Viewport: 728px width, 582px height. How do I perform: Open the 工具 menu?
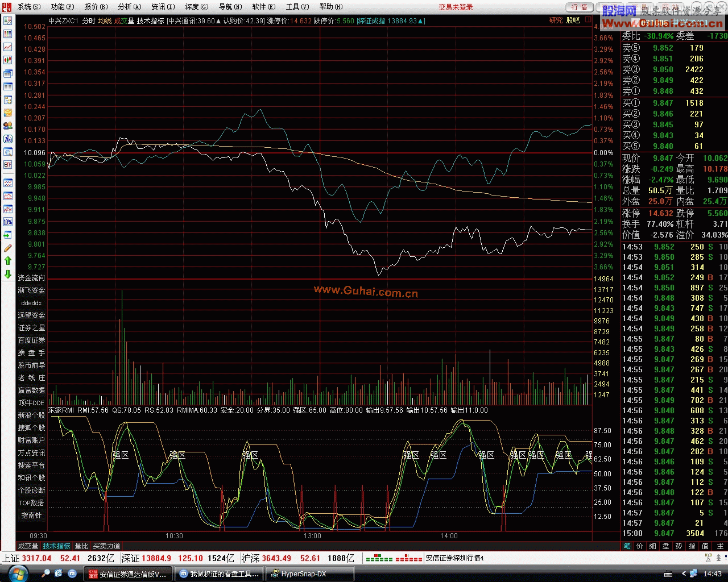point(297,7)
